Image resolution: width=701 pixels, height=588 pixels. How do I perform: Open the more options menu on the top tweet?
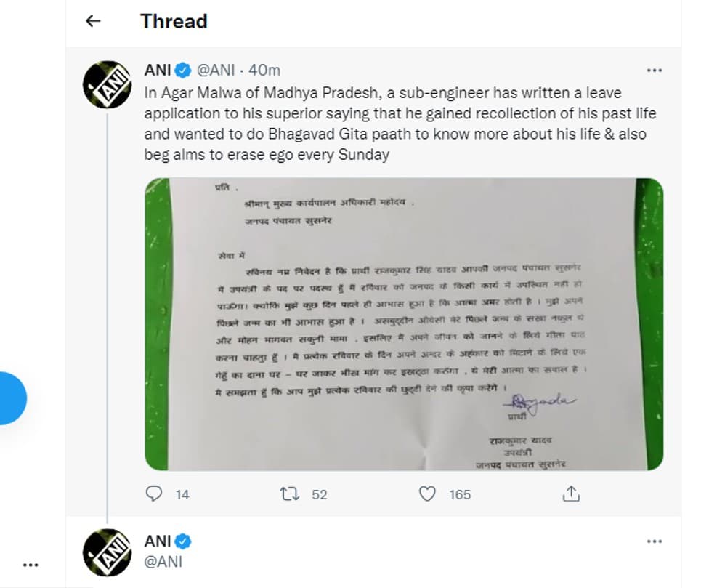(654, 71)
